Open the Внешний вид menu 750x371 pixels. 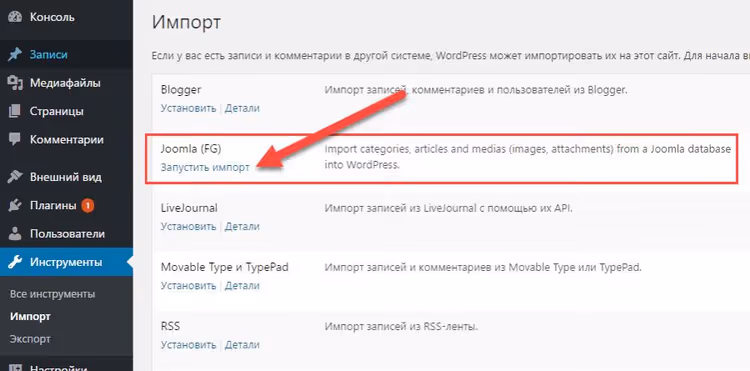(66, 177)
